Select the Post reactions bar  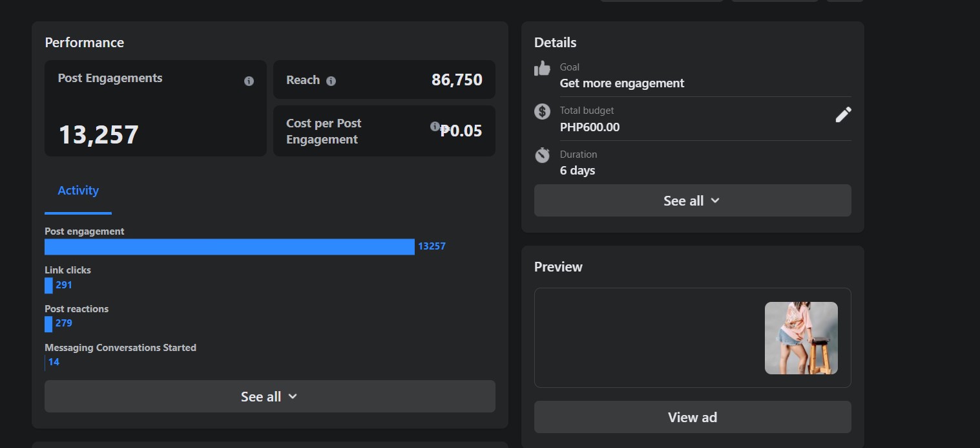48,324
